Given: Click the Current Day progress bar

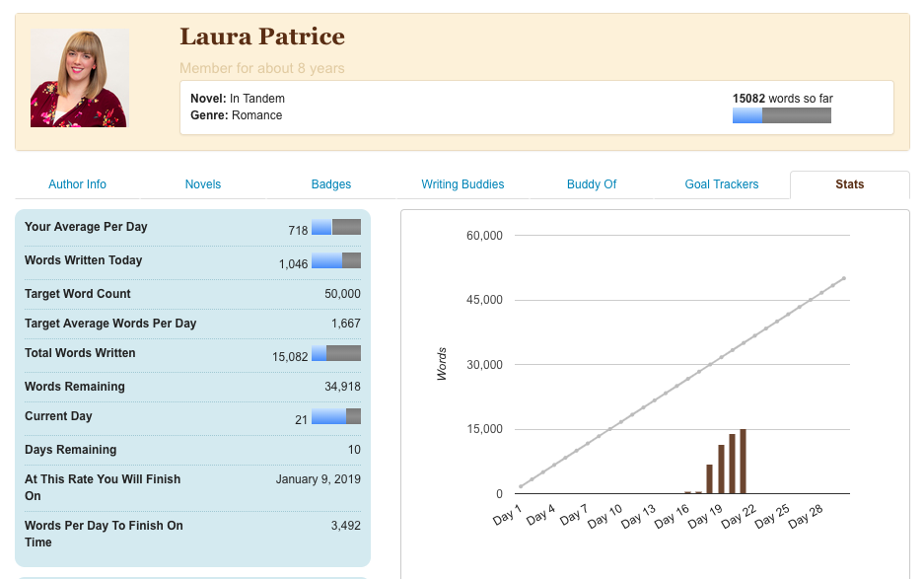Looking at the screenshot, I should [336, 416].
